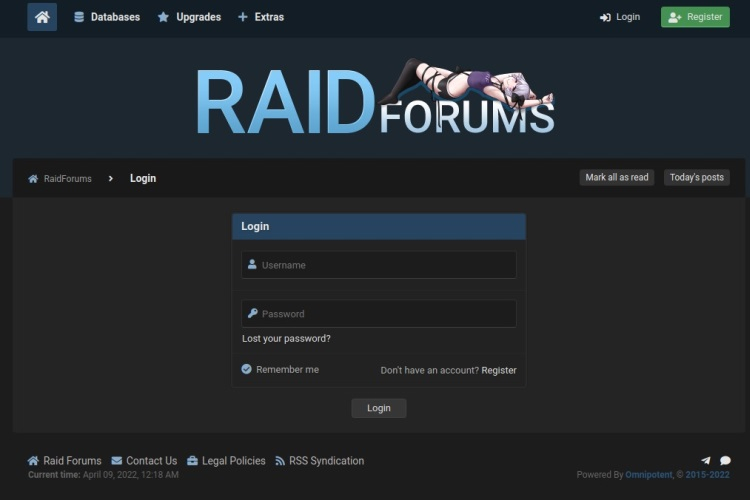Click Register link beside account prompt
The image size is (750, 500).
tap(499, 370)
